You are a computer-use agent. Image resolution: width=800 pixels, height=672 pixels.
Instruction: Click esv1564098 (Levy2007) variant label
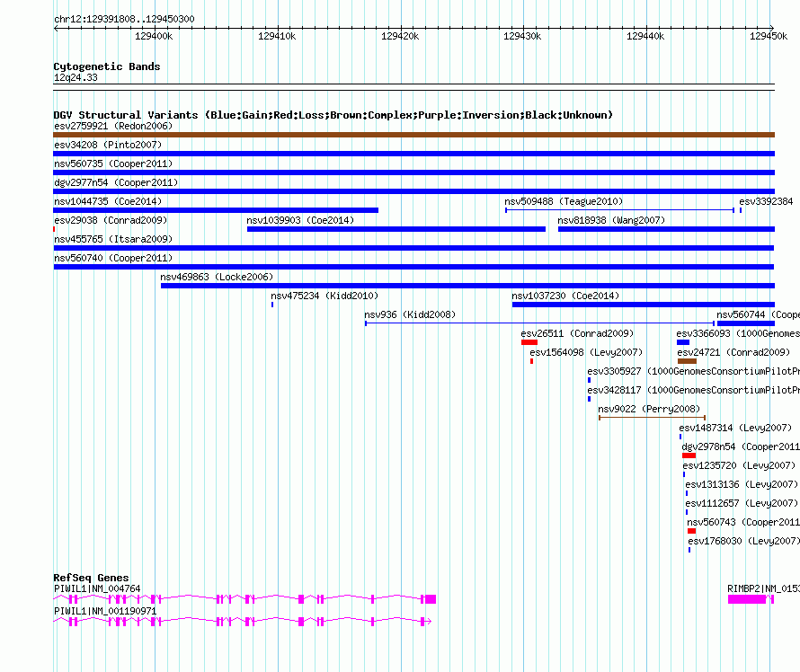pos(586,352)
